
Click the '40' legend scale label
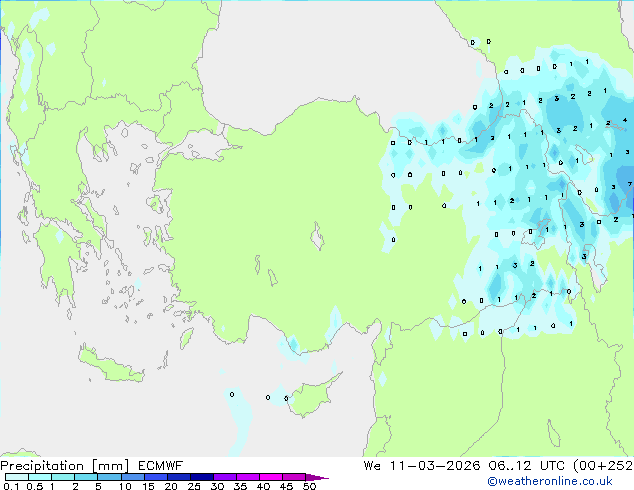coord(263,486)
